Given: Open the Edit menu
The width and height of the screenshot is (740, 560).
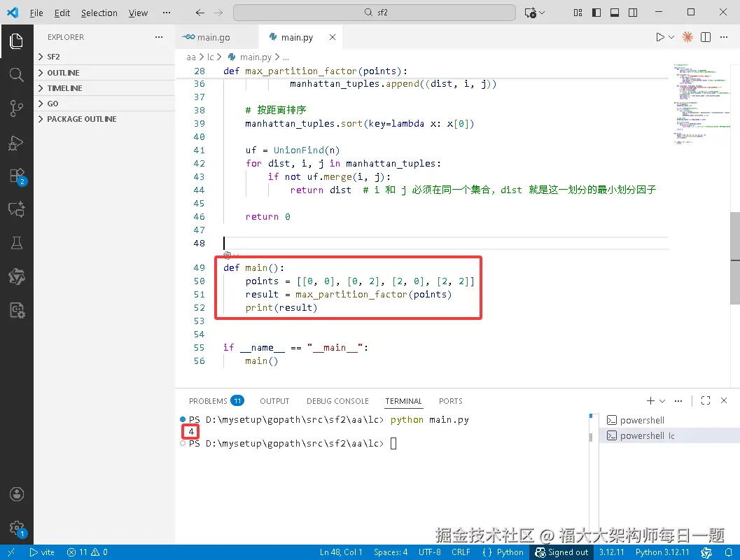Looking at the screenshot, I should point(62,13).
